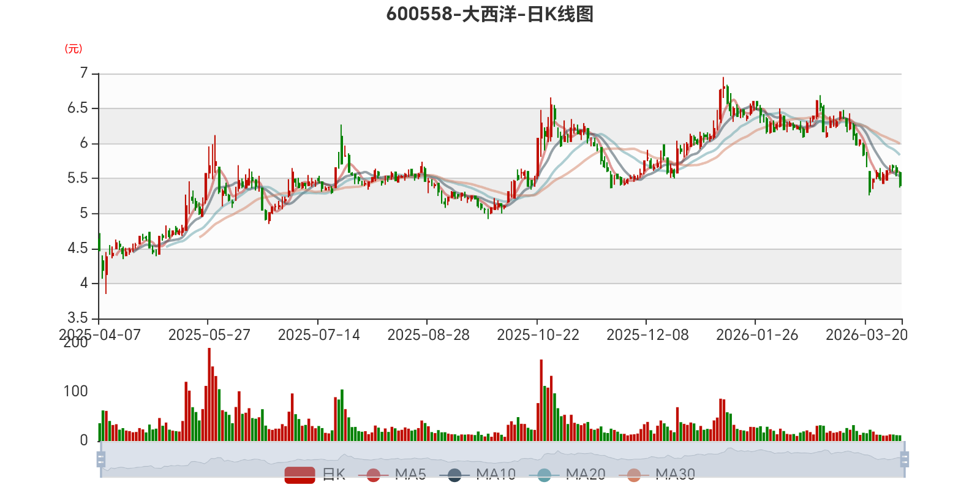Hide the MA10 moving average series
The width and height of the screenshot is (980, 490).
[478, 475]
